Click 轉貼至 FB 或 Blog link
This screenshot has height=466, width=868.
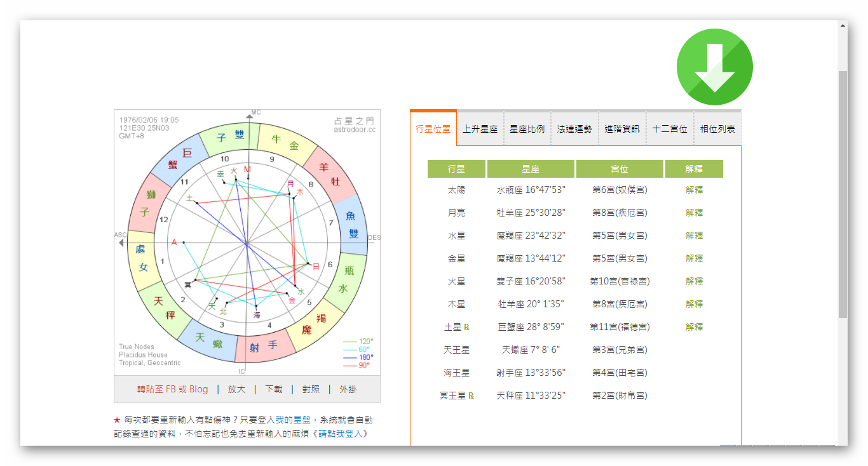pos(172,389)
